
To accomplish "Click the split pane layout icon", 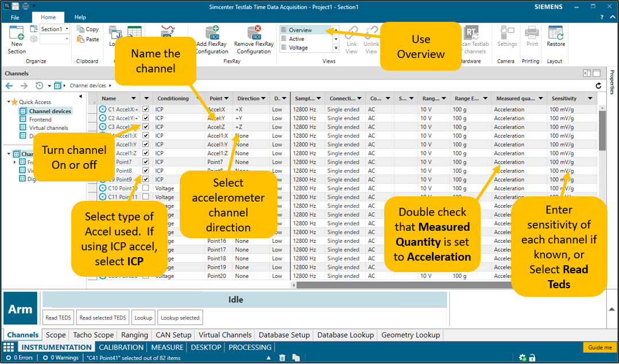I will (587, 73).
